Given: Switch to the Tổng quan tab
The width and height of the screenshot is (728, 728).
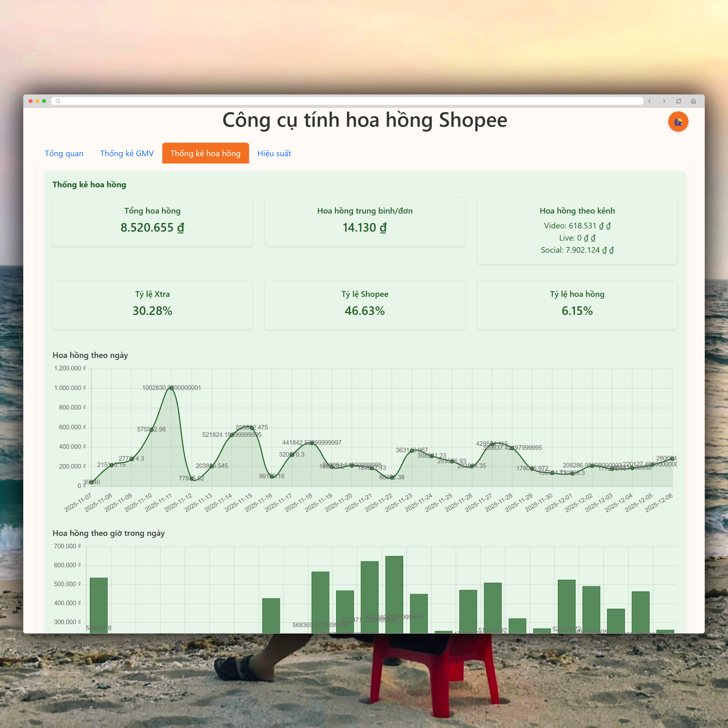Looking at the screenshot, I should [x=64, y=153].
